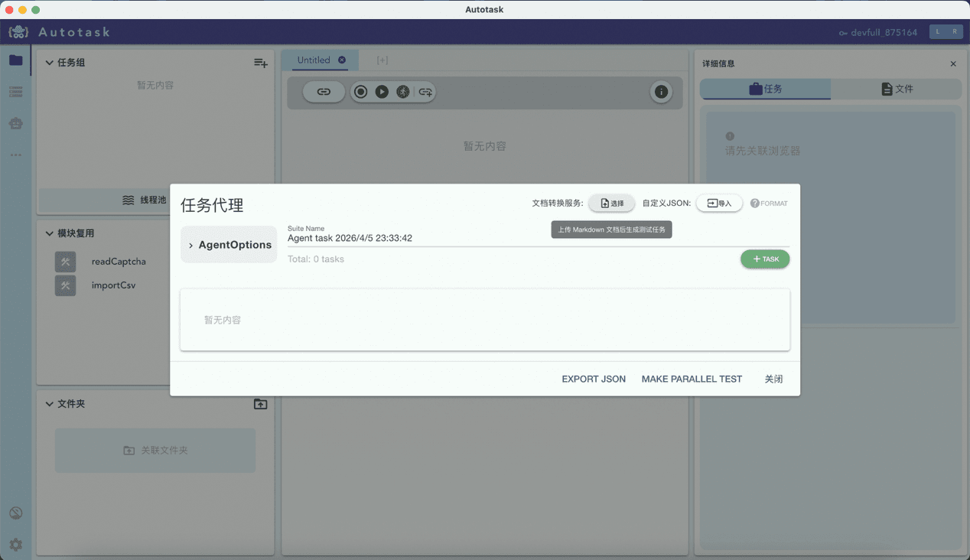Screen dimensions: 970x560
Task: Click the add-link icon with plus sign
Action: point(425,92)
